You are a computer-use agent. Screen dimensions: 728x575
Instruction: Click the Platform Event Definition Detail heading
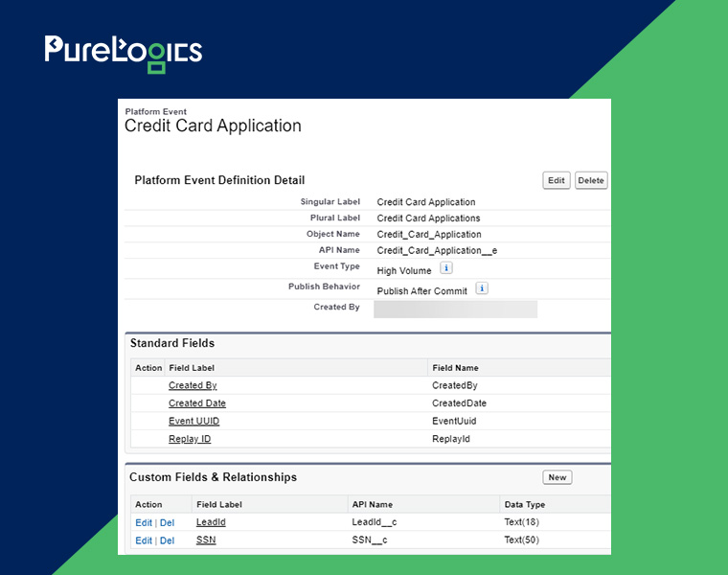pyautogui.click(x=219, y=180)
